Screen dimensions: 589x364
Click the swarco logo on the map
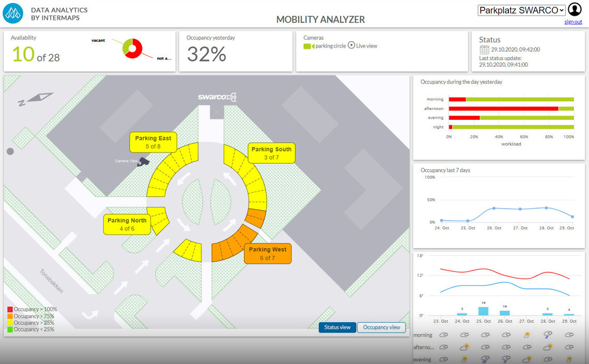[217, 97]
